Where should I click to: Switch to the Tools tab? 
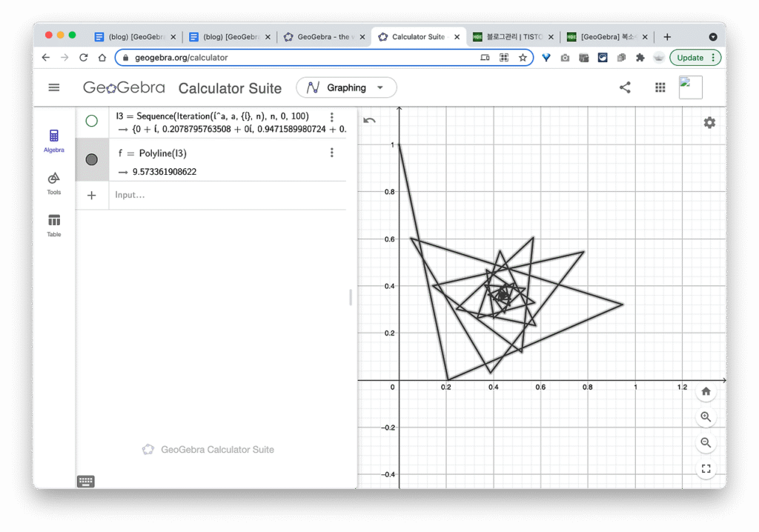point(54,183)
